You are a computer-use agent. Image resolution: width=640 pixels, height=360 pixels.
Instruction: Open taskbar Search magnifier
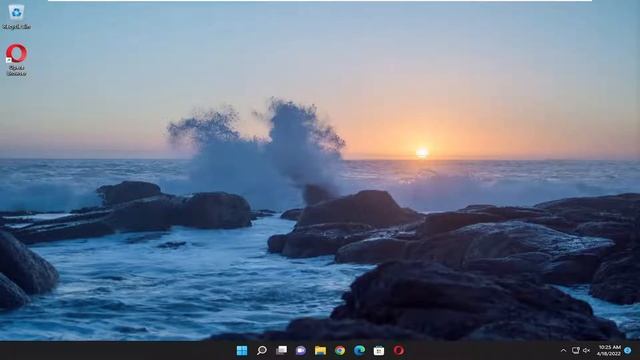262,350
